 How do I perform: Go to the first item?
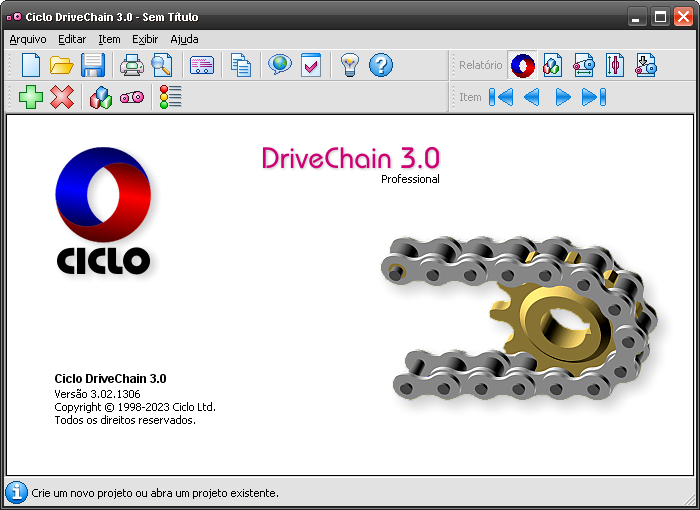[501, 97]
